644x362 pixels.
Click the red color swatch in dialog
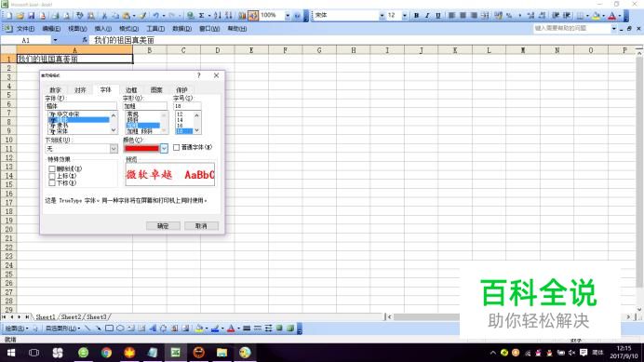(x=141, y=148)
